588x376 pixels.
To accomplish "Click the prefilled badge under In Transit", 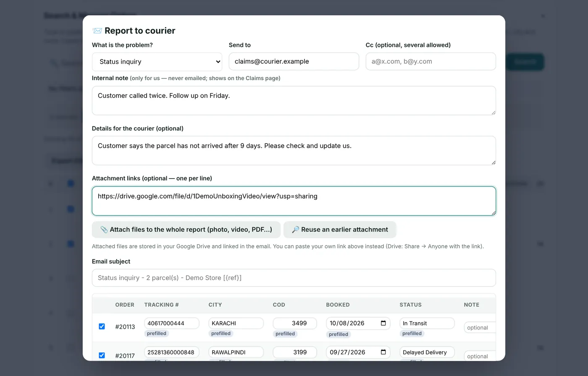I will (412, 334).
